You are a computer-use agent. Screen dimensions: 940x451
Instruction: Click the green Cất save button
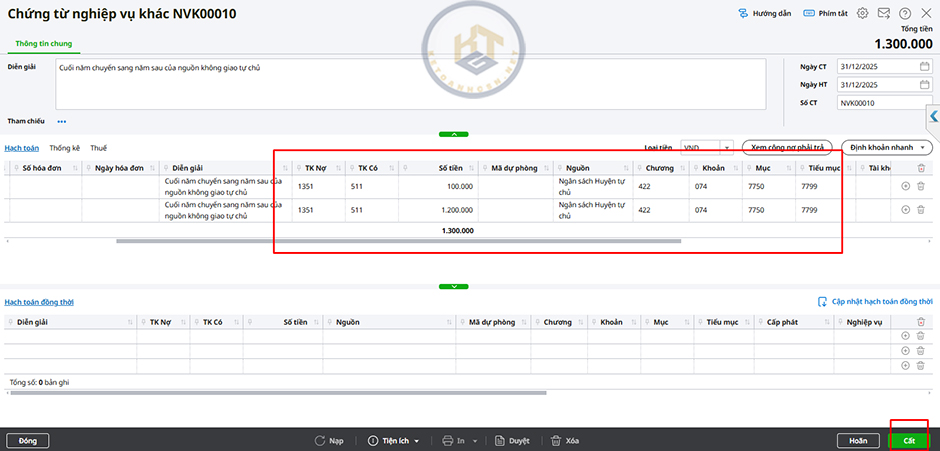coord(908,440)
